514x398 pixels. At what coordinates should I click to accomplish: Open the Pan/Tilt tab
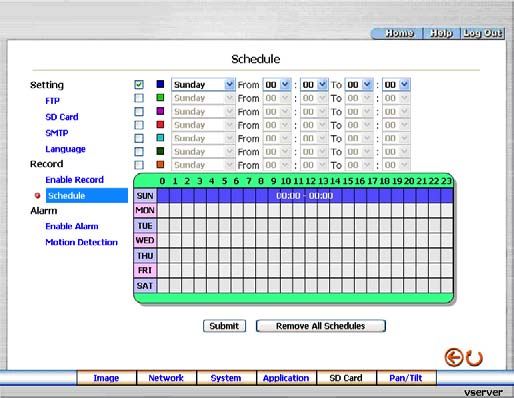(x=406, y=378)
